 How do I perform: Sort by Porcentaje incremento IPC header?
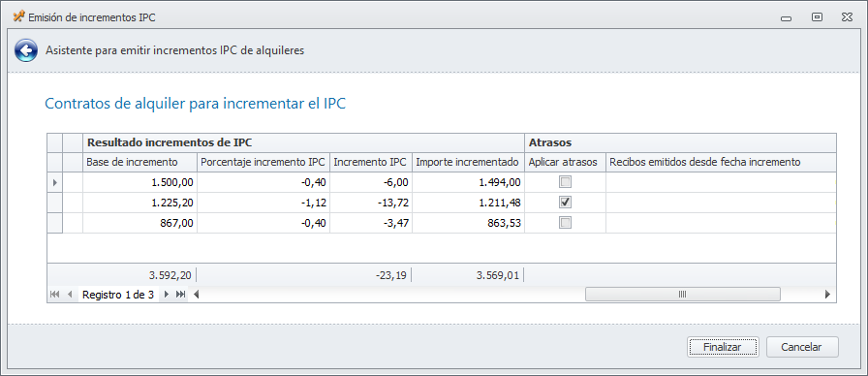(x=263, y=162)
